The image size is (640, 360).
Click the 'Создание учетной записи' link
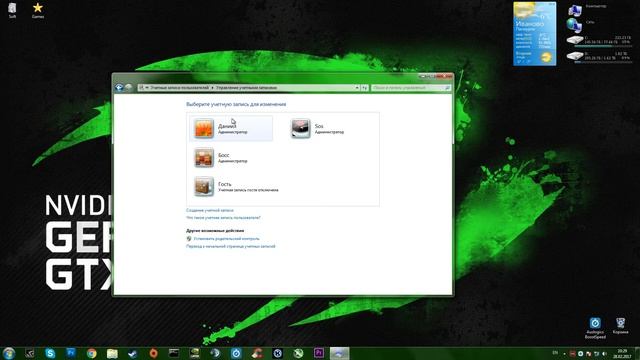coord(210,210)
